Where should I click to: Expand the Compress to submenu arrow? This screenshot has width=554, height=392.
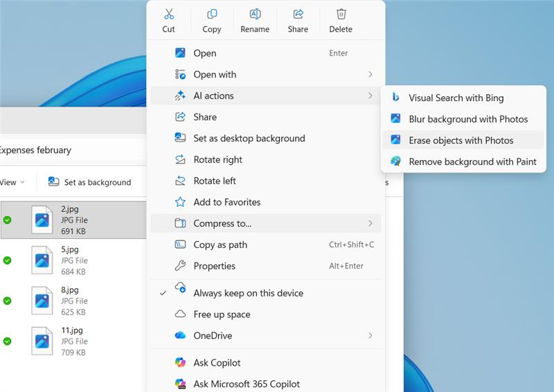(370, 223)
